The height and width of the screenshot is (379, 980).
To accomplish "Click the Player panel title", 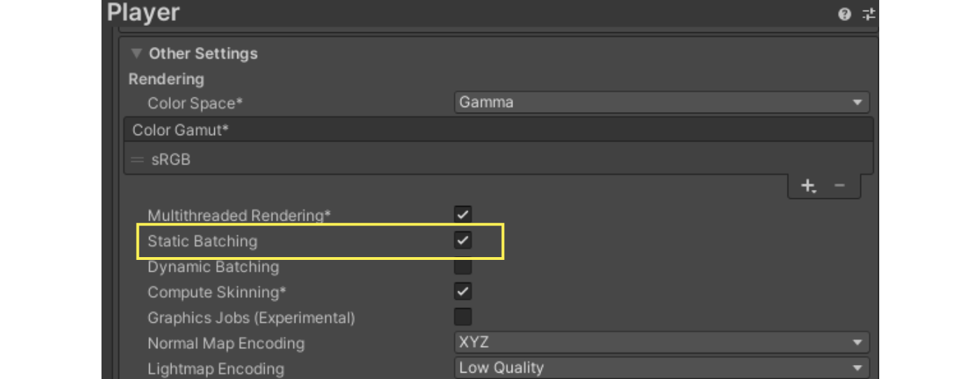I will click(x=143, y=13).
